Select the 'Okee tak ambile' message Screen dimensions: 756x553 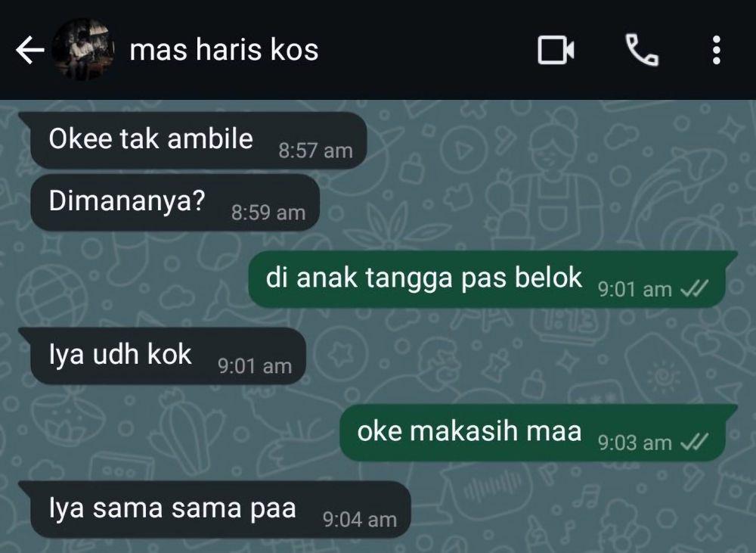tap(199, 141)
